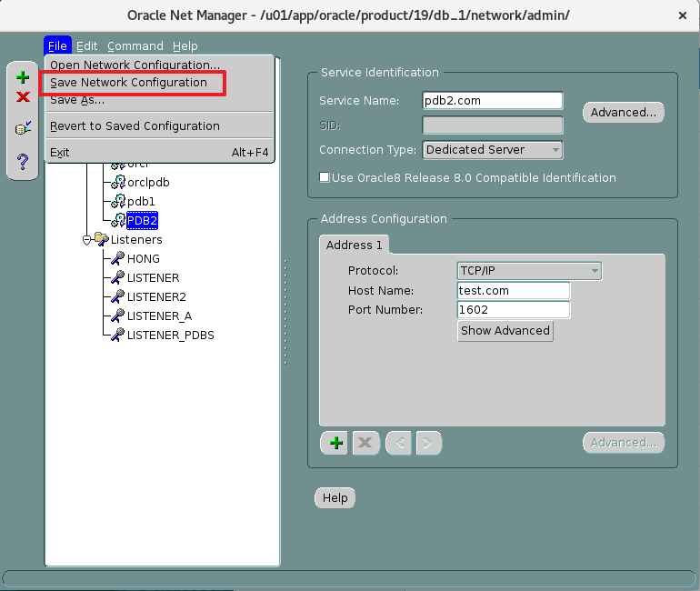Image resolution: width=700 pixels, height=591 pixels.
Task: Click the LISTENER2 listener icon
Action: (x=118, y=296)
